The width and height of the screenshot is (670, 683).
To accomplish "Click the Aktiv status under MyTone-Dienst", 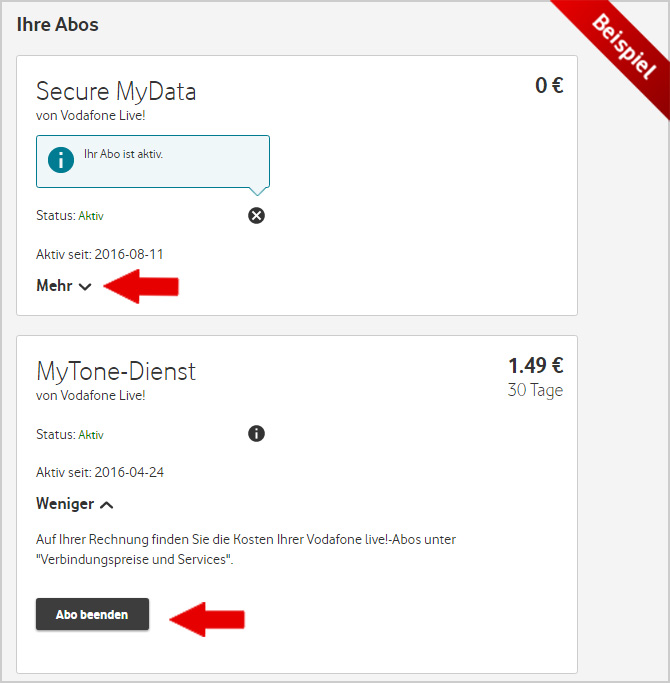I will tap(91, 435).
